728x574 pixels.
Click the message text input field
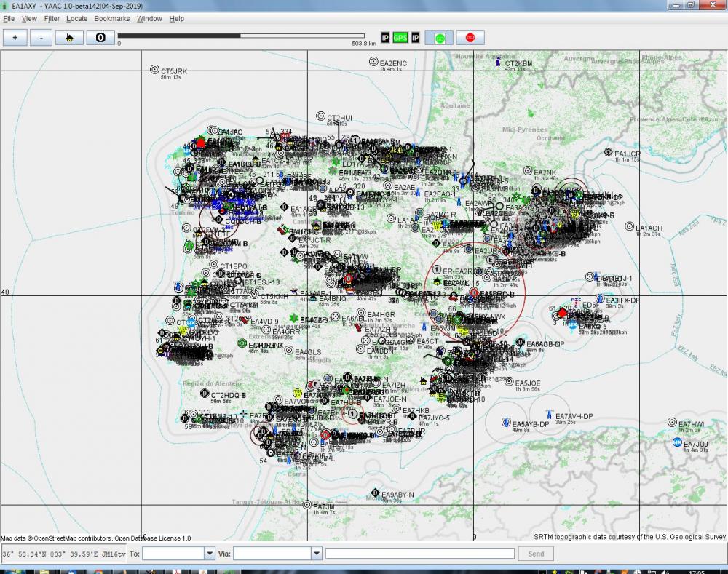tap(419, 554)
